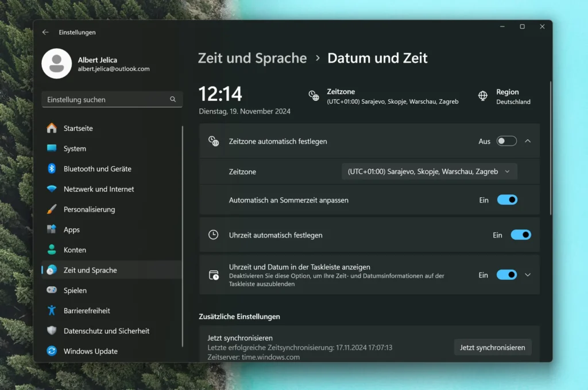Open the Zeitzone dropdown list
Image resolution: width=588 pixels, height=390 pixels.
click(x=429, y=171)
